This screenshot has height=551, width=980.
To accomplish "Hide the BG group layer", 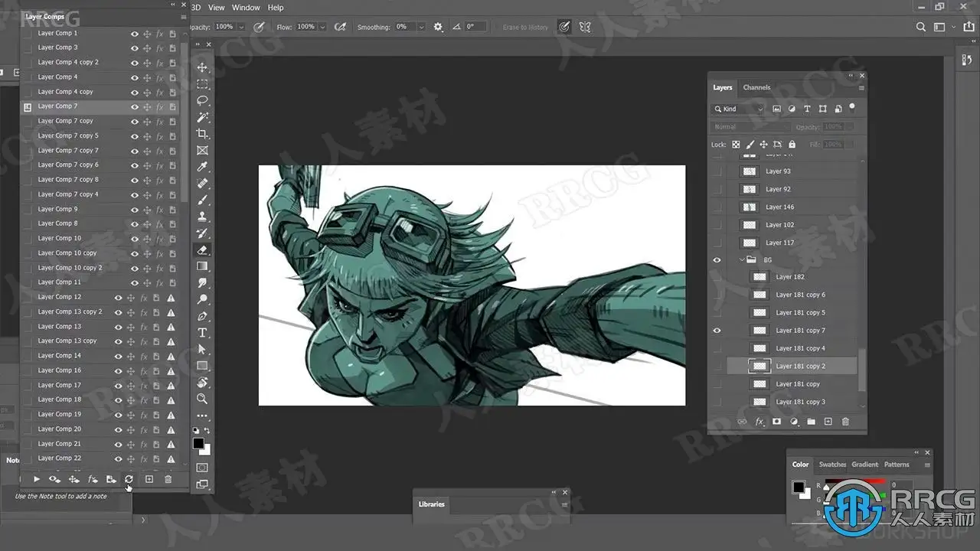I will 717,260.
